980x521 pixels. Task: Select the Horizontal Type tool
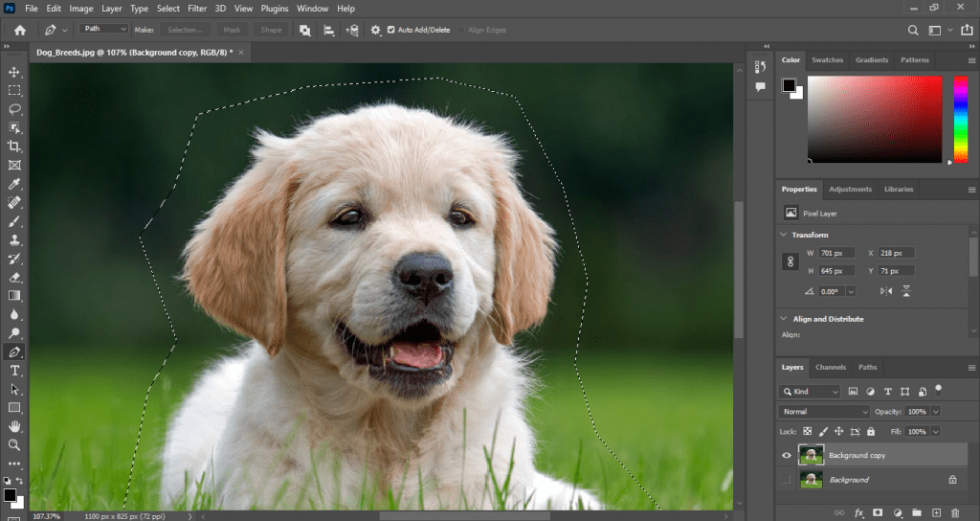point(14,371)
